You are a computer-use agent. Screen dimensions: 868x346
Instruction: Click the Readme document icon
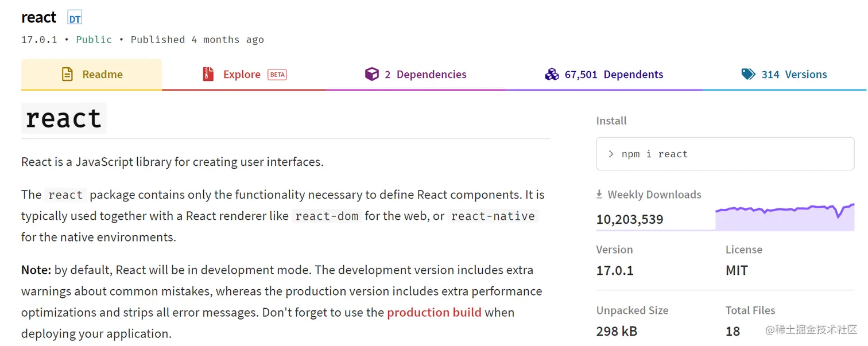point(68,74)
